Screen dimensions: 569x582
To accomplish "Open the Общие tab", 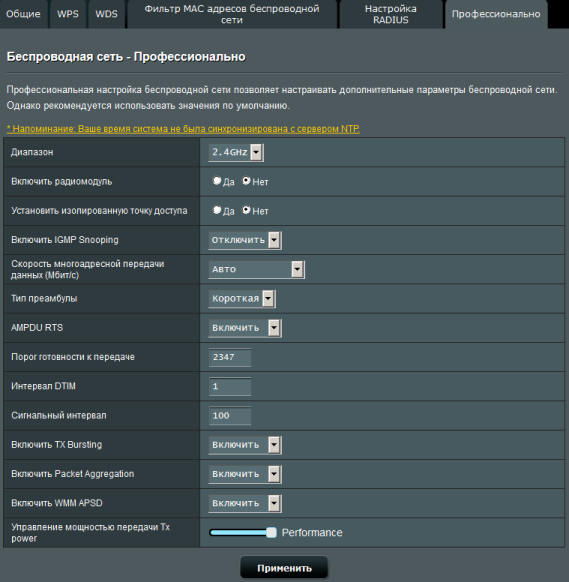I will pos(23,14).
